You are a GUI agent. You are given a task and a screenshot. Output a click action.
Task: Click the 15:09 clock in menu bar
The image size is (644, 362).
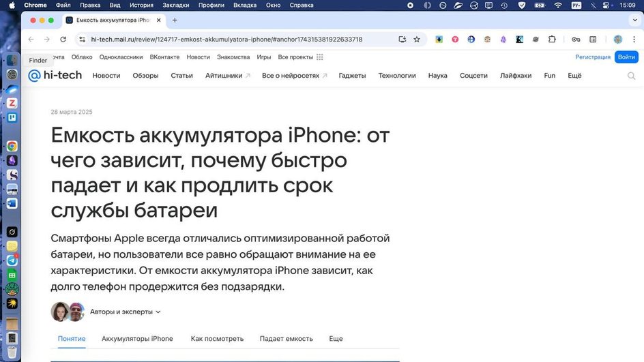point(627,5)
